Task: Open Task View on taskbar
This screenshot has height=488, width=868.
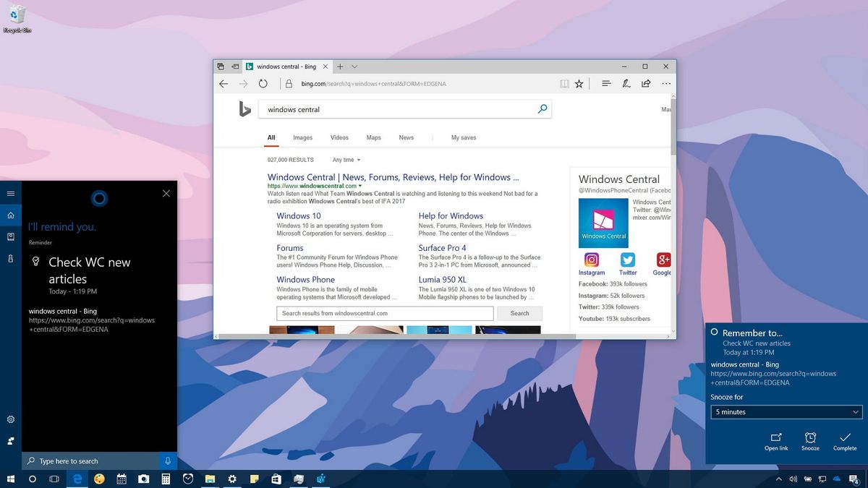Action: [x=54, y=479]
